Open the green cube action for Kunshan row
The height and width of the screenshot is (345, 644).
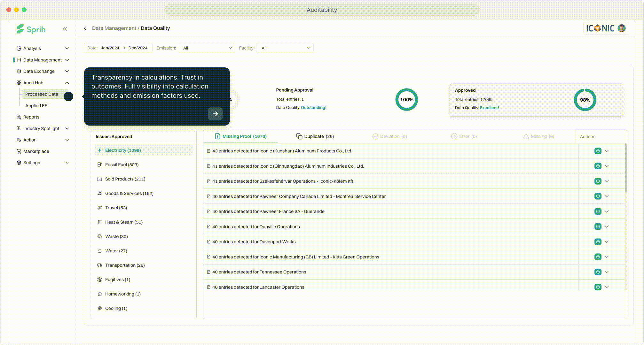(598, 151)
